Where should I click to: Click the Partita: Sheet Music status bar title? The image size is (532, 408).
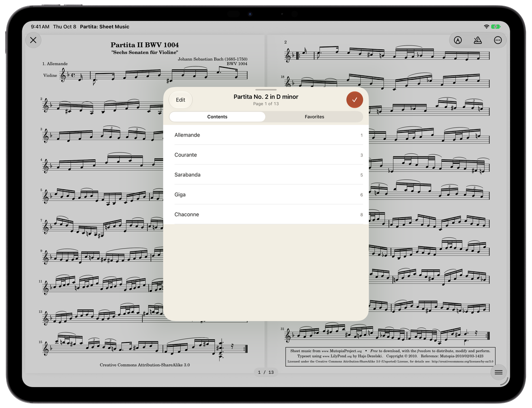coord(104,27)
